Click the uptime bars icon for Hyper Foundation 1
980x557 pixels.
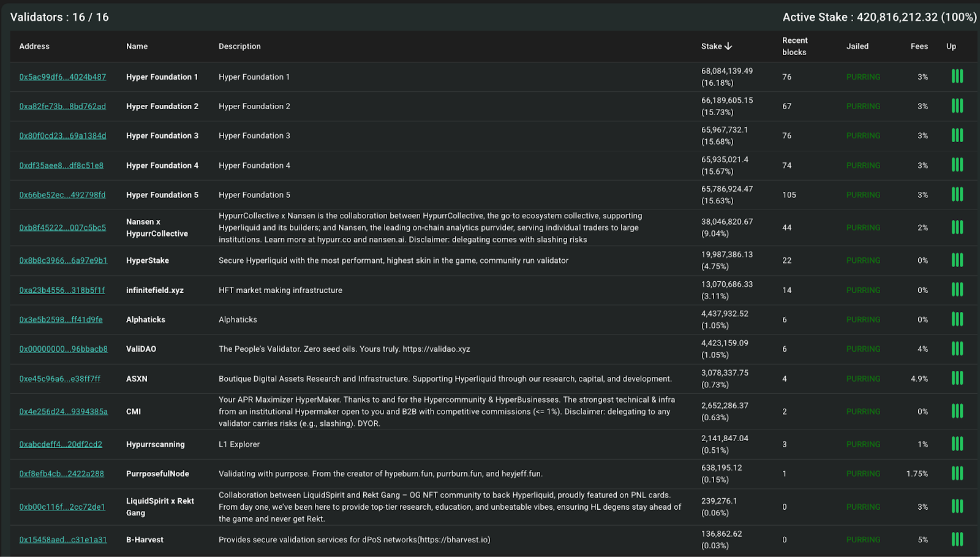pos(957,77)
